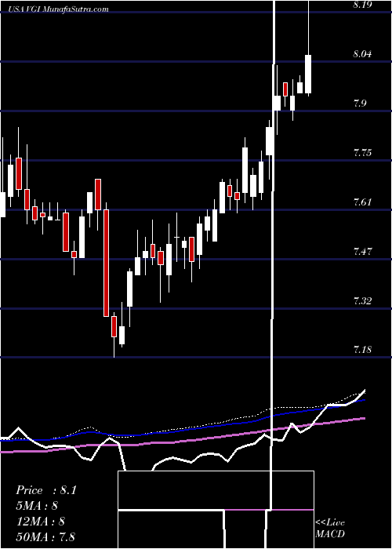Click the Price : 8.1 readout
This screenshot has height=549, width=392.
[45, 490]
